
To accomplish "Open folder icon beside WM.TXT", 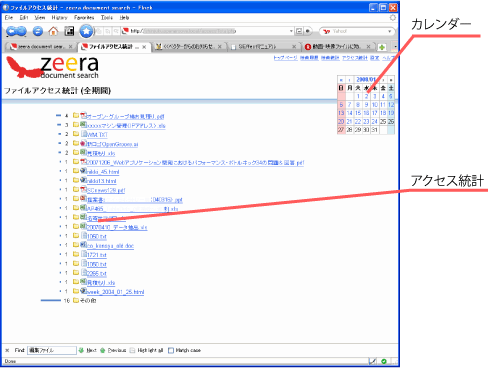I will pyautogui.click(x=76, y=134).
